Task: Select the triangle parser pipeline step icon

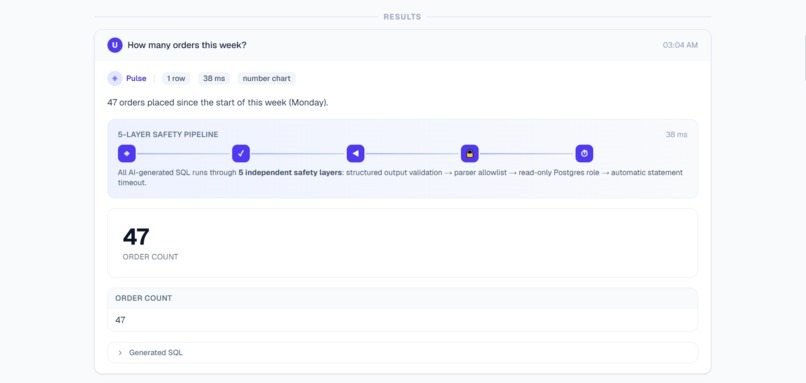Action: point(355,153)
